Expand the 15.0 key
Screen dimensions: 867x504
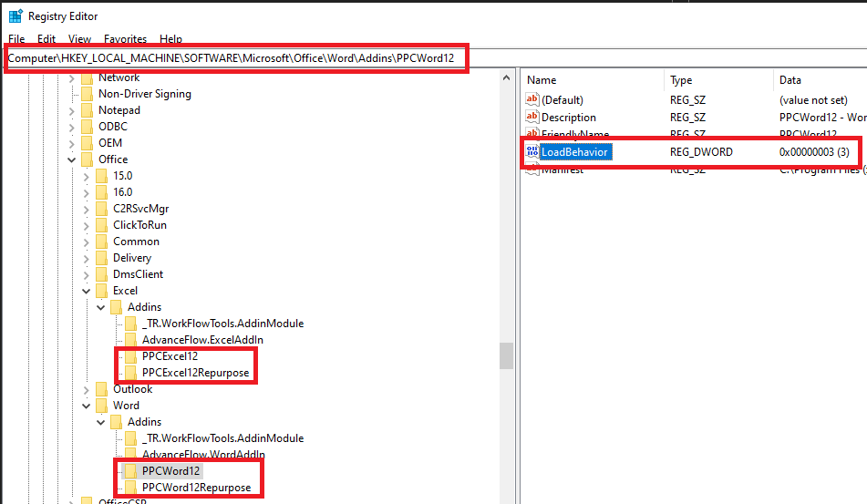(x=87, y=177)
